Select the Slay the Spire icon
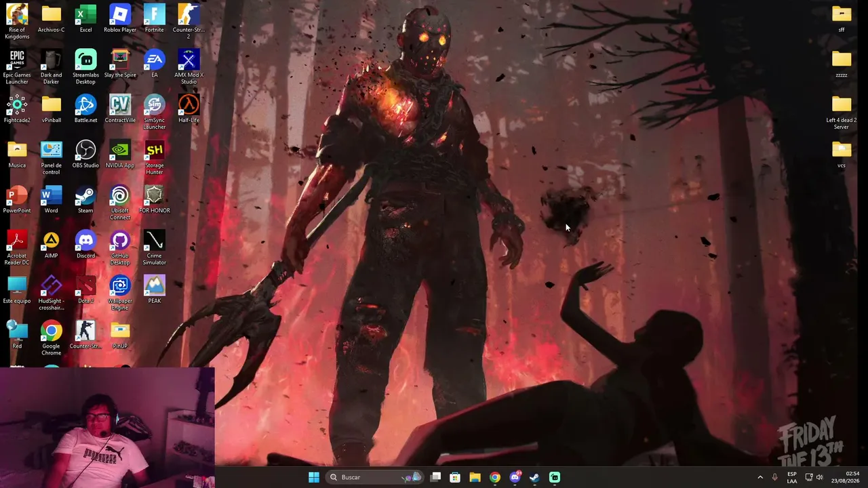 click(x=120, y=64)
